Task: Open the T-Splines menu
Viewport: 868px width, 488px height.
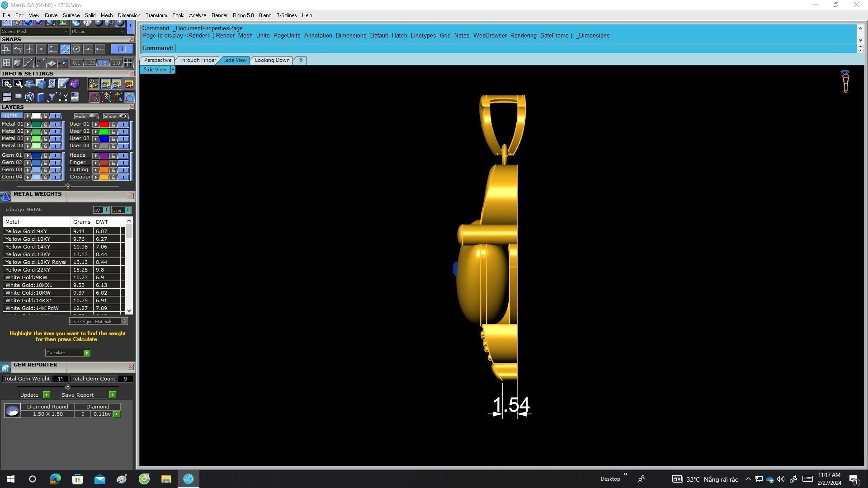Action: tap(286, 15)
